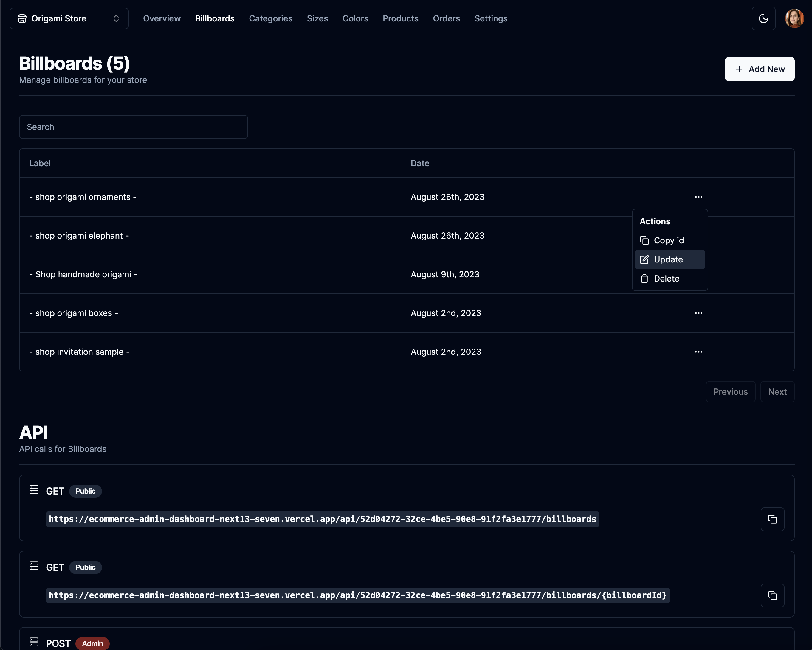Click the Previous pagination button
Viewport: 812px width, 650px height.
click(730, 392)
